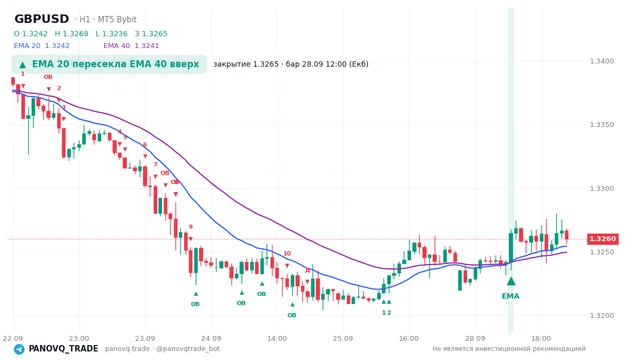This screenshot has height=360, width=640.
Task: Click the 23.09 date axis label
Action: pyautogui.click(x=145, y=338)
